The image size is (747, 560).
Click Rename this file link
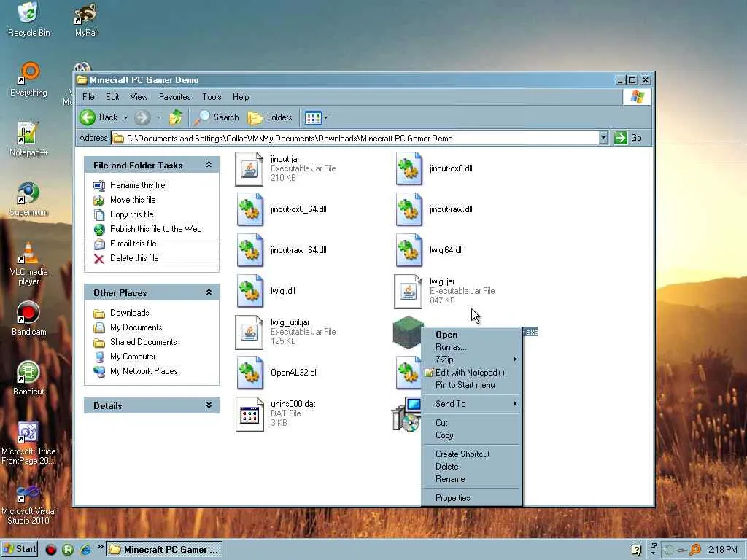tap(138, 185)
